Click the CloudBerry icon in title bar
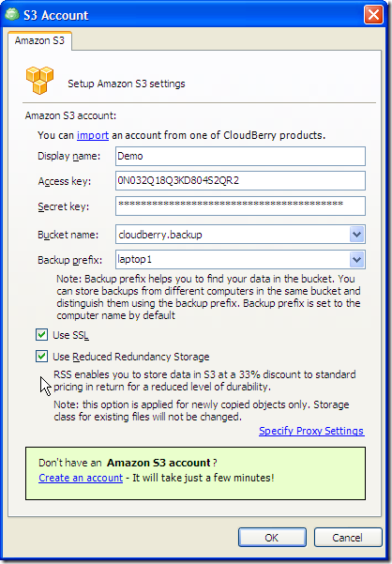Viewport: 392px width, 564px height. coord(12,14)
